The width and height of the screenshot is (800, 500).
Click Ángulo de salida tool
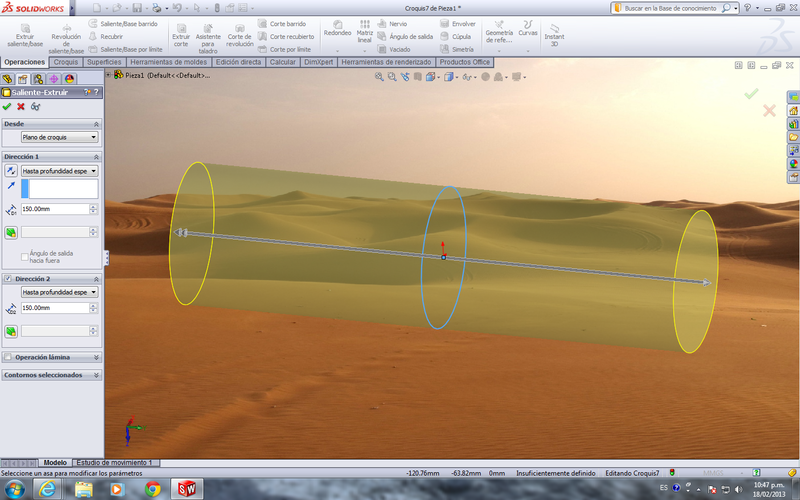pyautogui.click(x=405, y=36)
